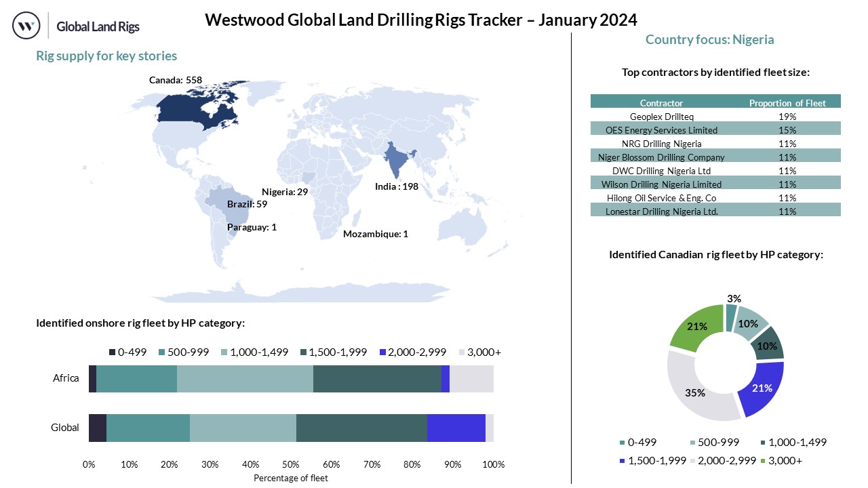
Task: Click the Westwood circular W logo
Action: pos(26,26)
